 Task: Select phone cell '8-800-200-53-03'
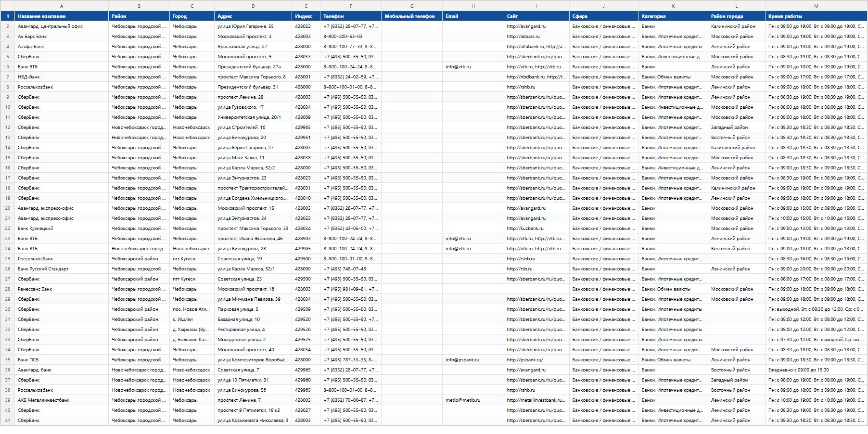click(x=351, y=37)
